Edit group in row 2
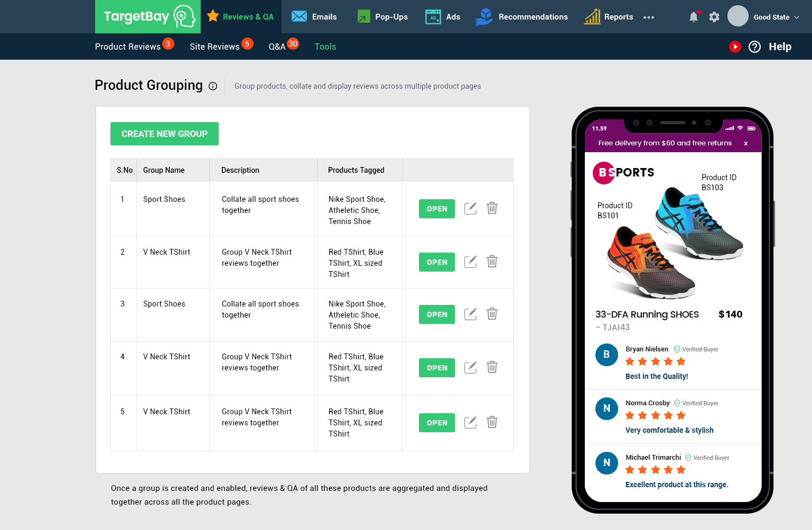The width and height of the screenshot is (812, 530). [x=470, y=262]
